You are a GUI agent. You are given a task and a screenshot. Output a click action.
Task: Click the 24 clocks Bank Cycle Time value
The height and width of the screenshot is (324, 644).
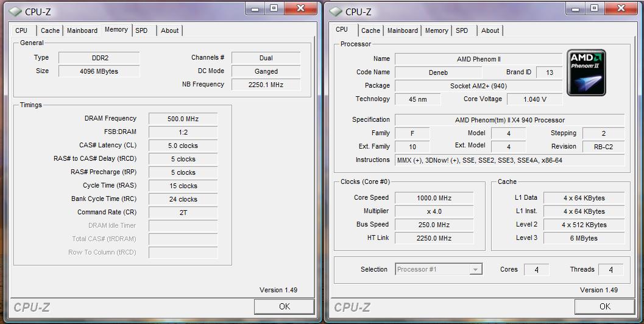[x=183, y=199]
